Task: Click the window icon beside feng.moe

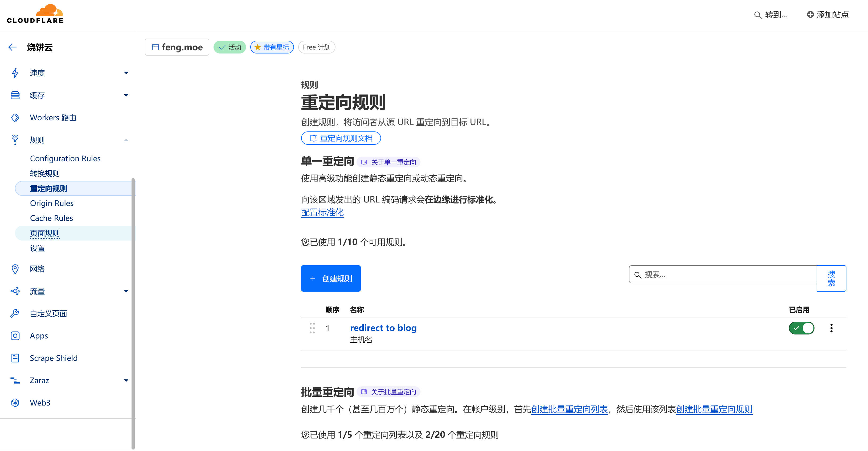Action: point(155,47)
